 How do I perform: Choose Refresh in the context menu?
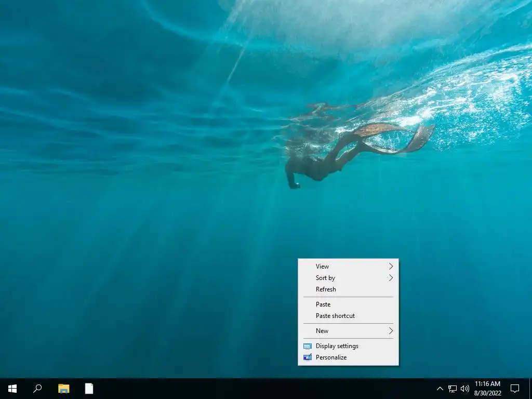pyautogui.click(x=348, y=289)
